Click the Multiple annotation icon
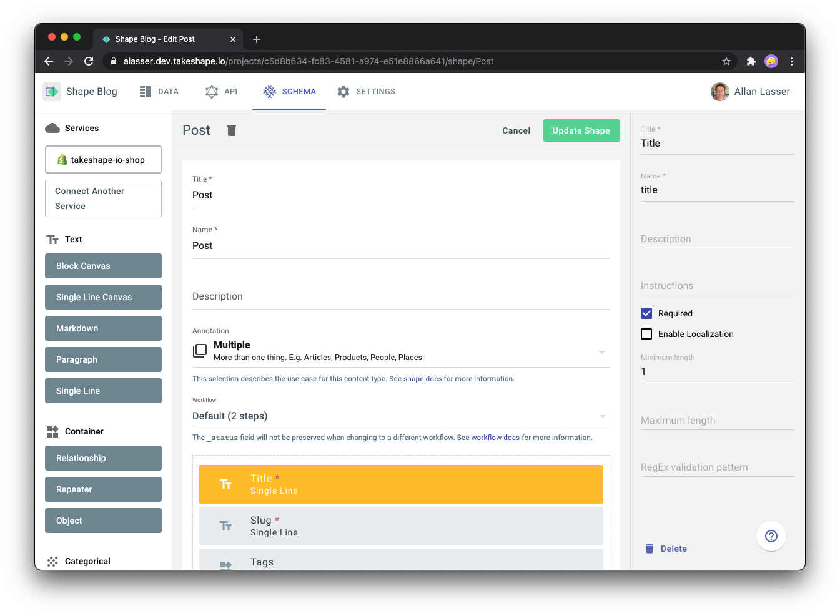This screenshot has height=616, width=840. pos(200,351)
